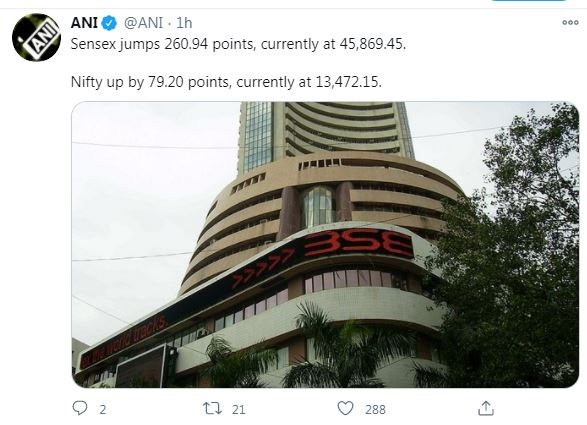Open the ANI profile avatar
Image resolution: width=587 pixels, height=425 pixels.
click(36, 37)
